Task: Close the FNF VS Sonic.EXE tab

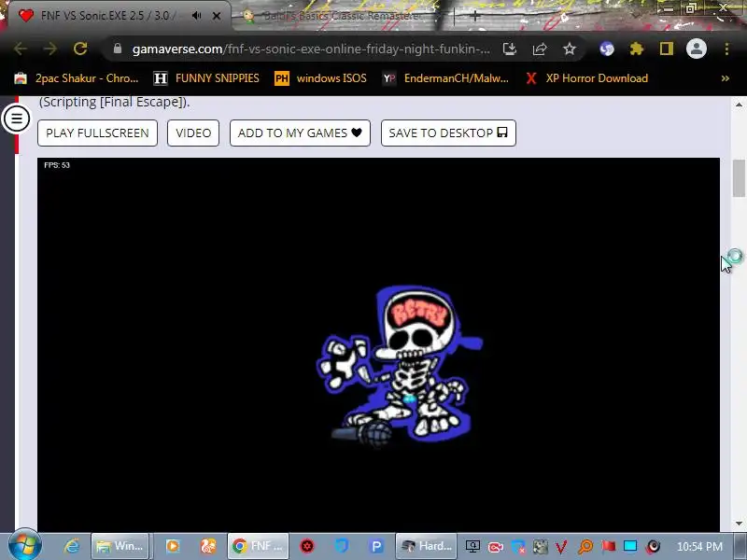Action: [217, 16]
